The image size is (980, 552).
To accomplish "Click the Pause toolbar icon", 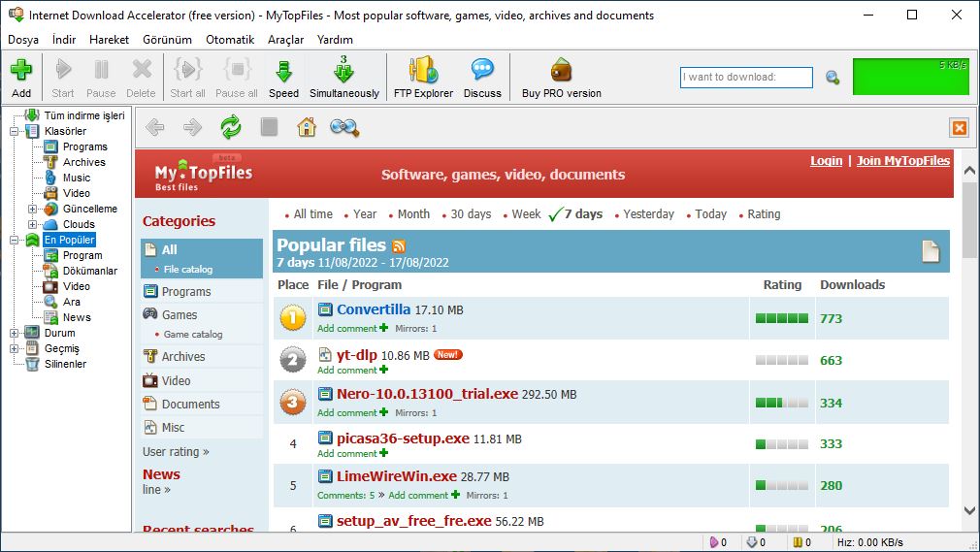I will click(101, 70).
